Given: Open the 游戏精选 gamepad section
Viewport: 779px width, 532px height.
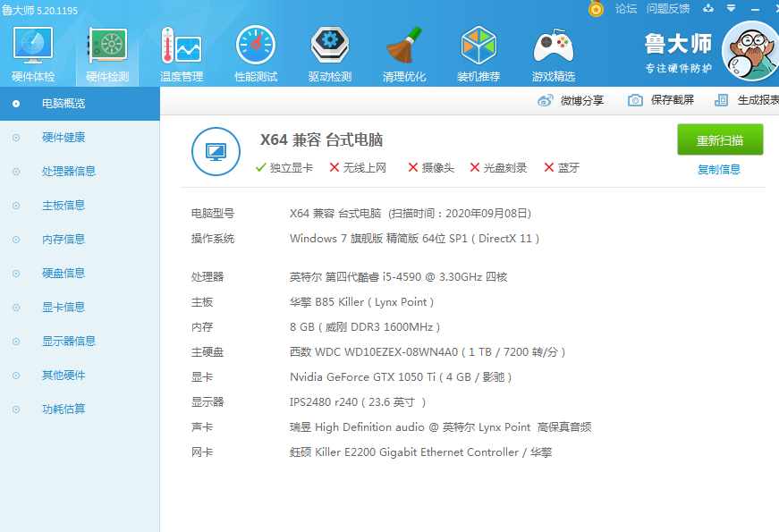Looking at the screenshot, I should (x=553, y=54).
